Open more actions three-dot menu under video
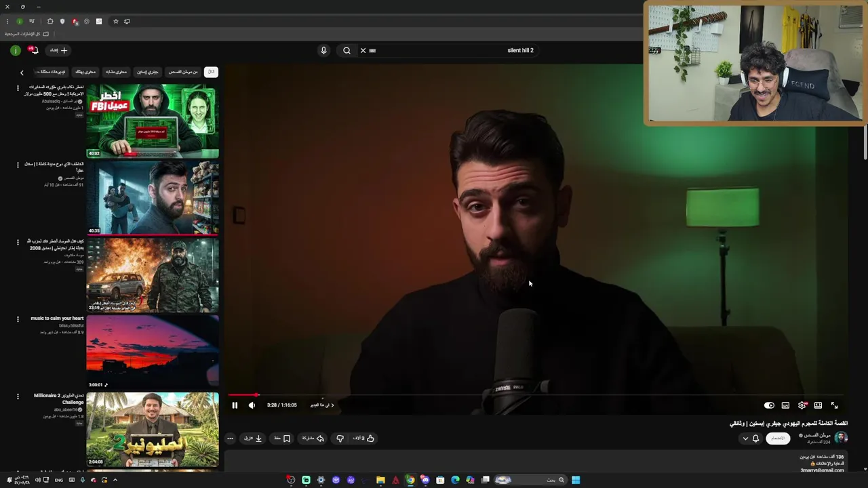 230,439
